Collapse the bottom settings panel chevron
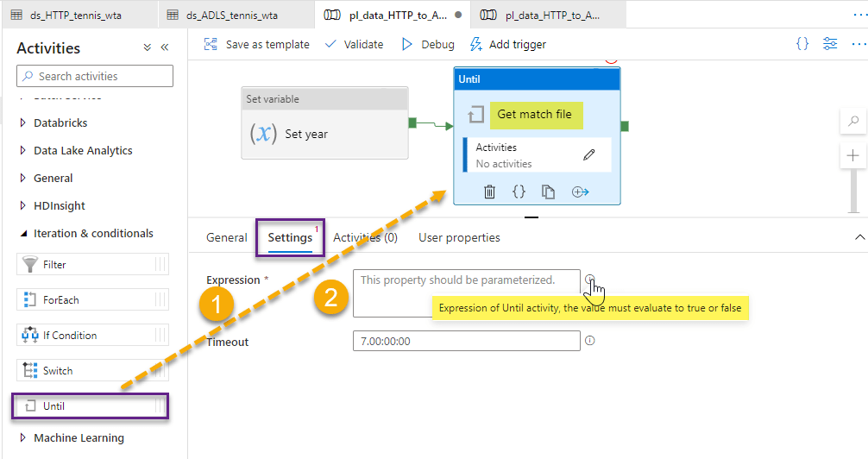 tap(859, 237)
